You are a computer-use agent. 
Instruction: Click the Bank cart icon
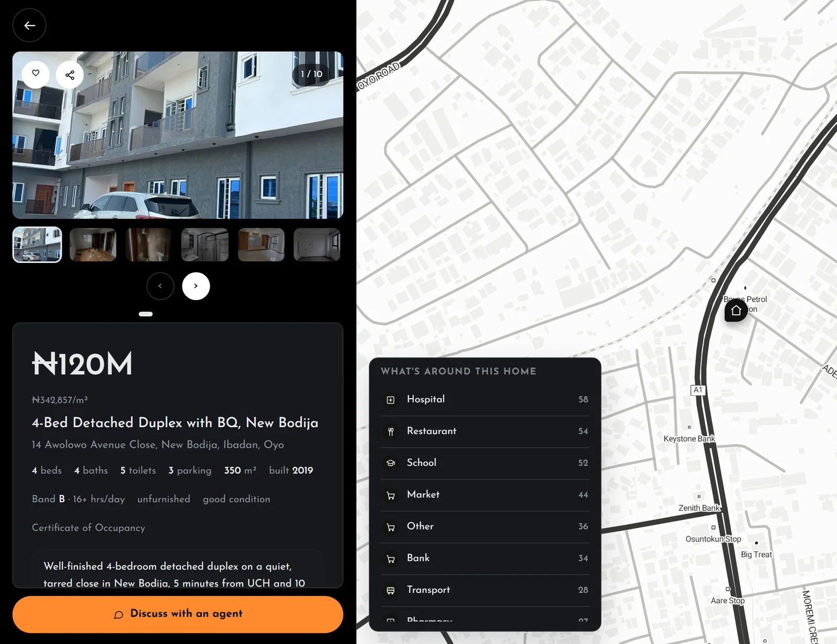(390, 559)
